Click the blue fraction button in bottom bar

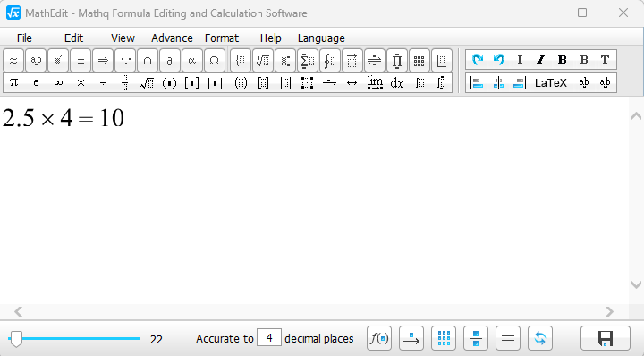(x=476, y=338)
